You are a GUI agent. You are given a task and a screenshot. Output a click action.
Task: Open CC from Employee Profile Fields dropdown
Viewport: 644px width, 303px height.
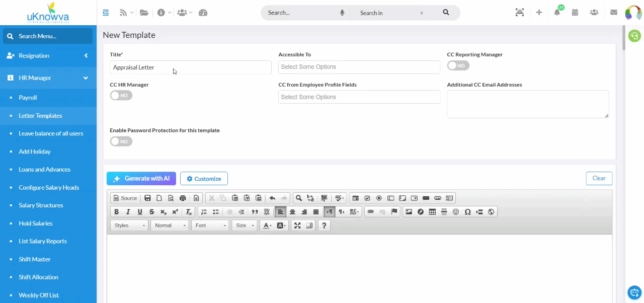point(359,97)
